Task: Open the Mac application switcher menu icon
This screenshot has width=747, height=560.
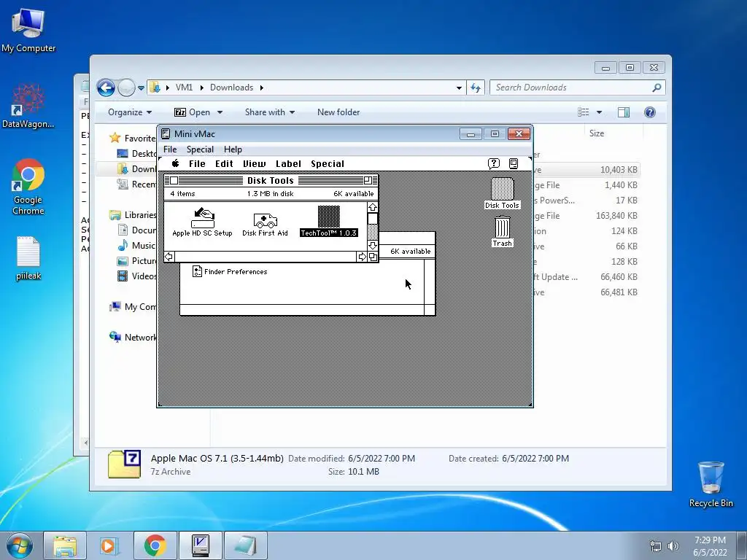Action: (x=514, y=163)
